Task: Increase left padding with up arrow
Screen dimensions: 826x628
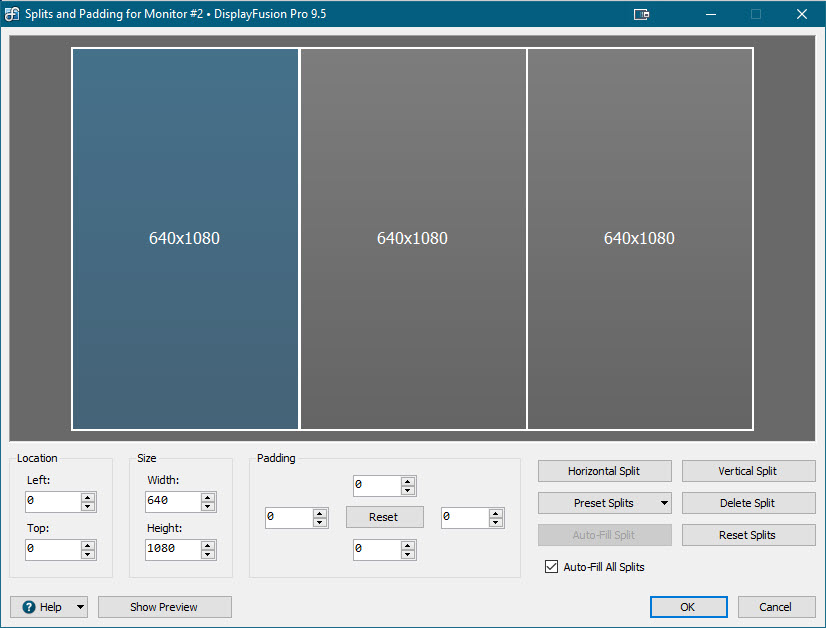Action: click(320, 513)
